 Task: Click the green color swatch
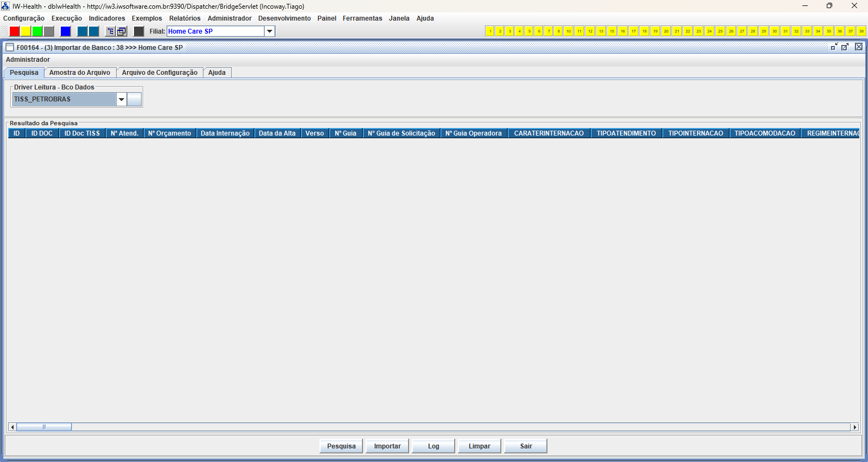[37, 31]
